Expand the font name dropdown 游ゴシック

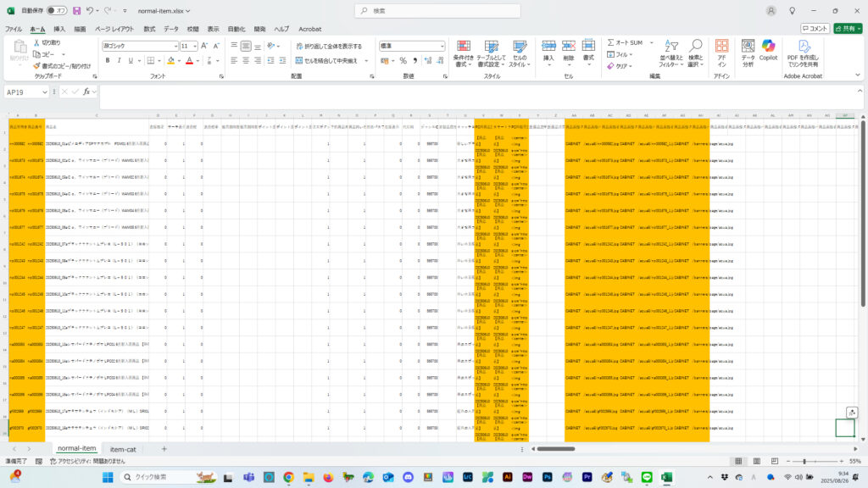pos(174,46)
